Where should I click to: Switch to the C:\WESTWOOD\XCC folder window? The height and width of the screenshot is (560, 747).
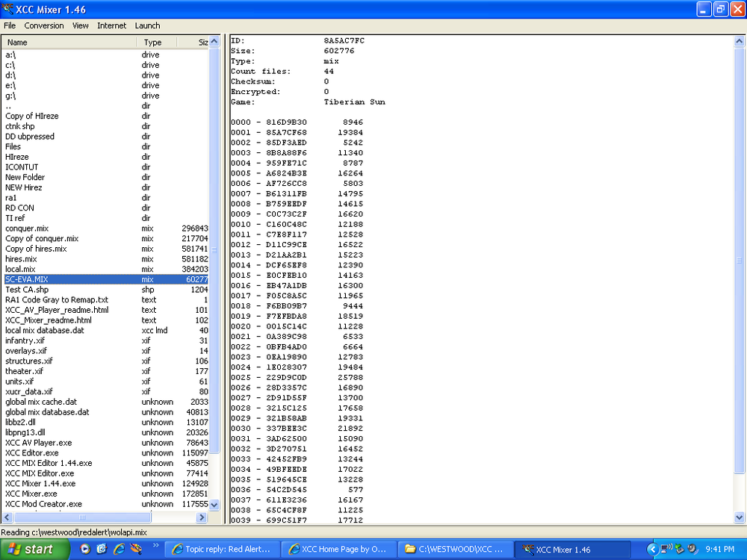click(x=455, y=549)
